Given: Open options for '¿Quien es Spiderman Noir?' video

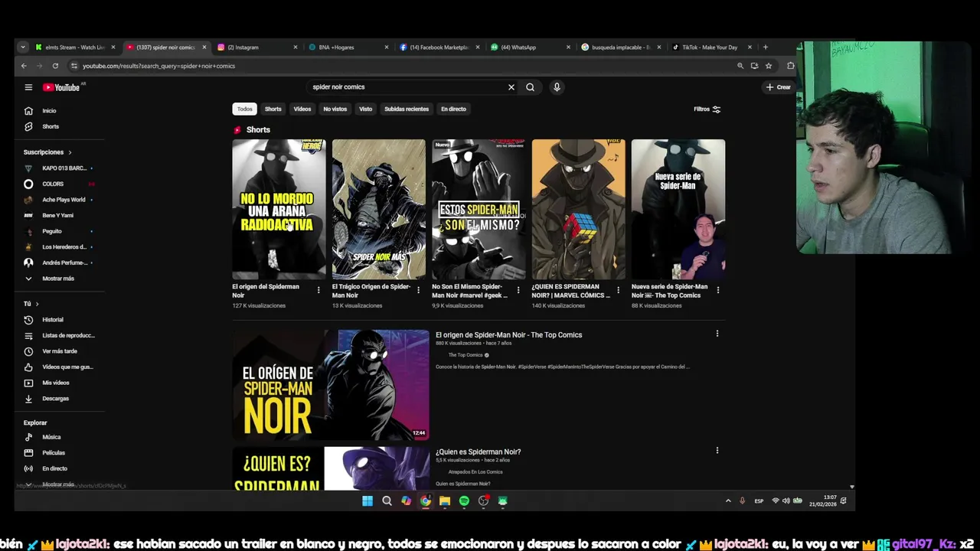Looking at the screenshot, I should pyautogui.click(x=717, y=451).
